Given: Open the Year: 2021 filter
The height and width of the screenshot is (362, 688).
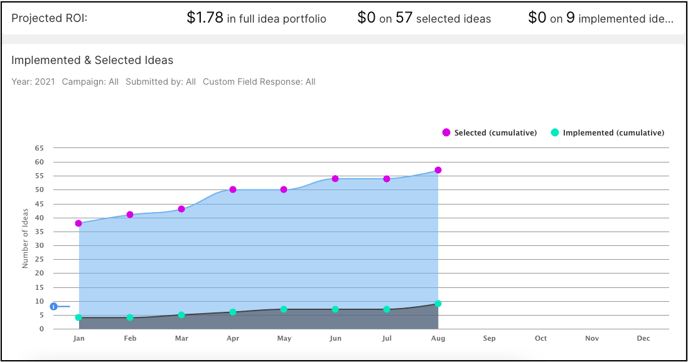Looking at the screenshot, I should (x=33, y=82).
